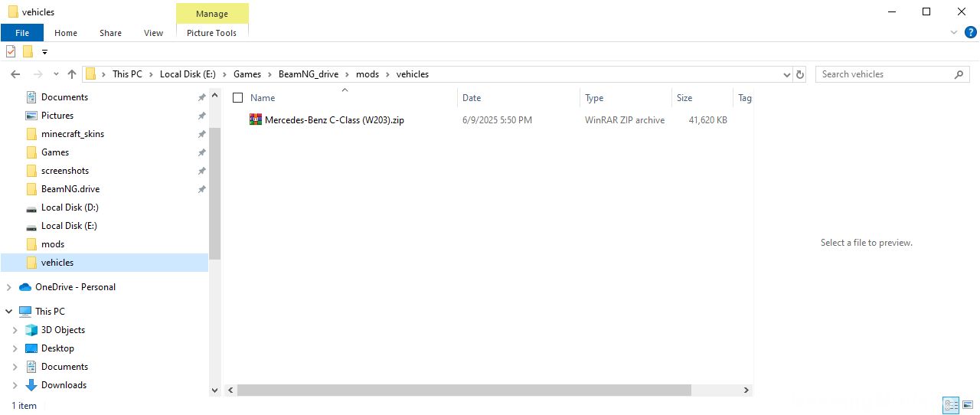980x415 pixels.
Task: Navigate to mods breadcrumb
Action: (x=367, y=74)
